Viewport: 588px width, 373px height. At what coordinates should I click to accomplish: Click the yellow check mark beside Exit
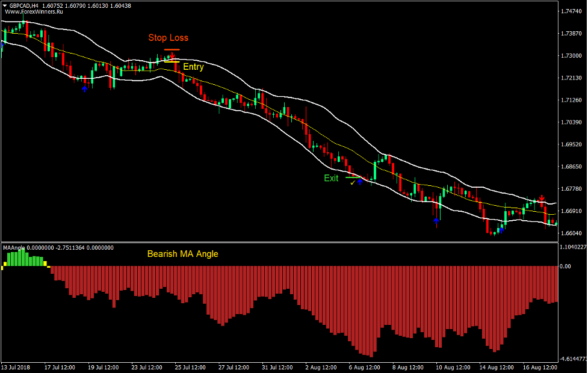(353, 183)
